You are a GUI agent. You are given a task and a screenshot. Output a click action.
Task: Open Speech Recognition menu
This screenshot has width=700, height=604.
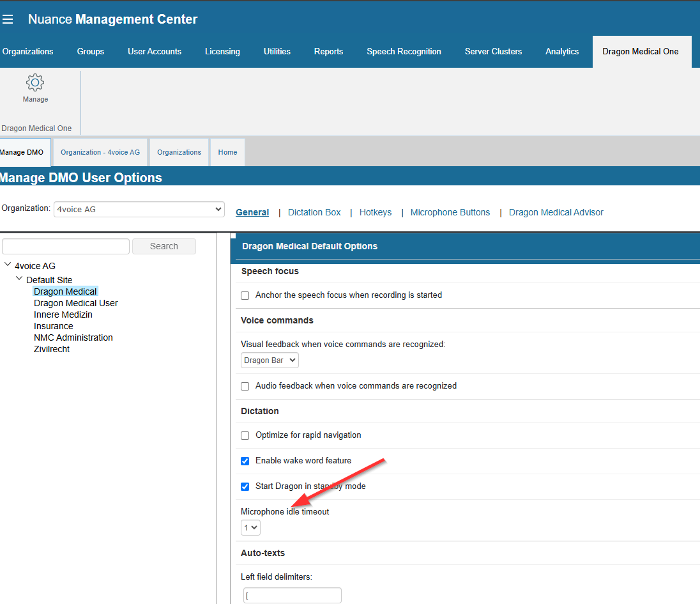pos(404,51)
